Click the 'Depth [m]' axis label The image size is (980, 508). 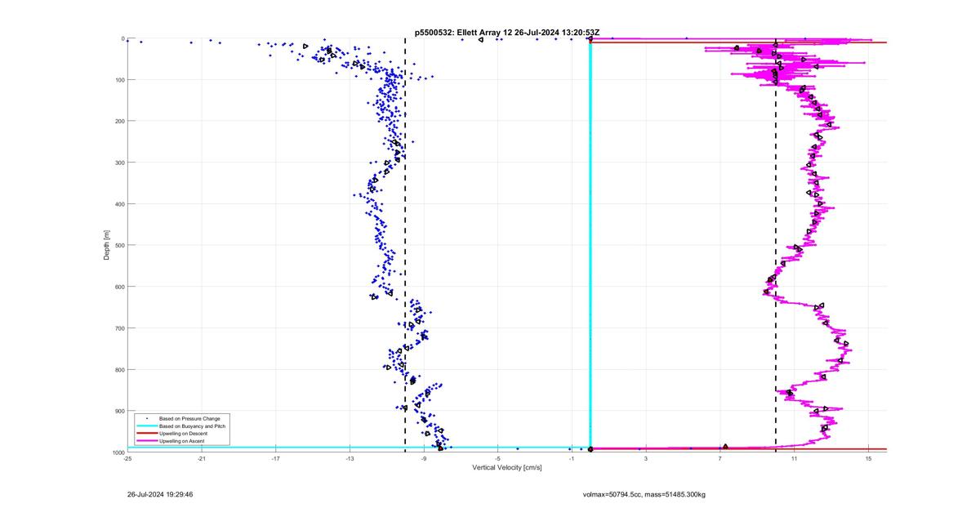[x=107, y=245]
